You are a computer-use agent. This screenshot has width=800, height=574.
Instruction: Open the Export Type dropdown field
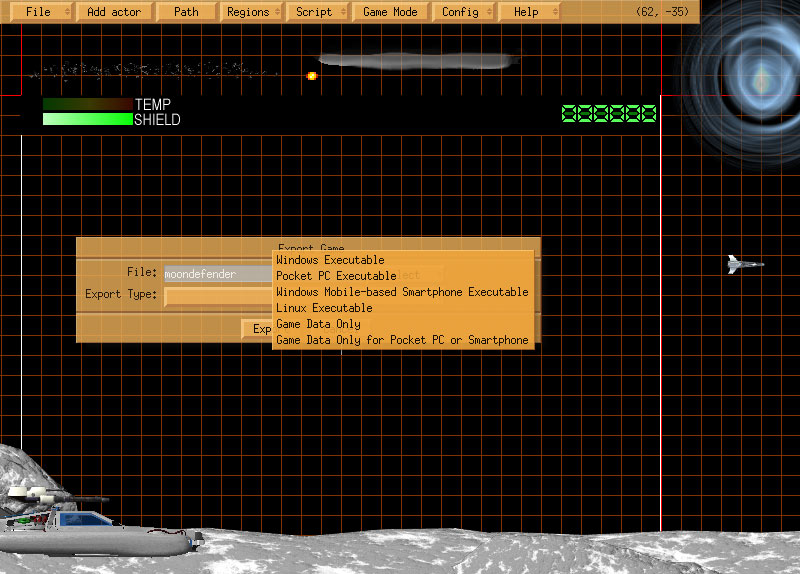pyautogui.click(x=218, y=296)
